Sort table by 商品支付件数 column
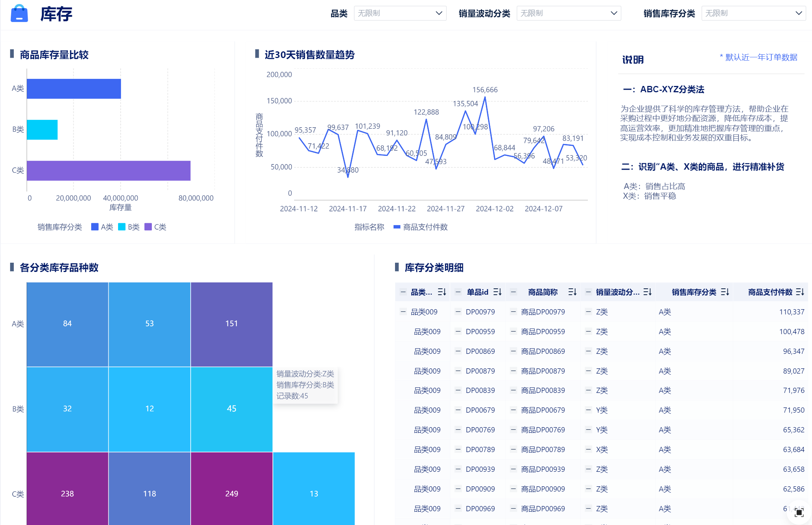812x525 pixels. tap(800, 292)
